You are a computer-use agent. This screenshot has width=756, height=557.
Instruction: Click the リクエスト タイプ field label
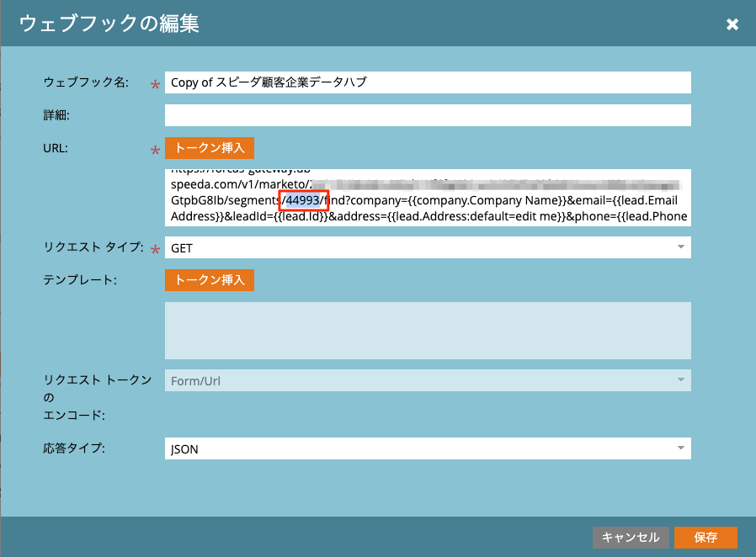[93, 248]
